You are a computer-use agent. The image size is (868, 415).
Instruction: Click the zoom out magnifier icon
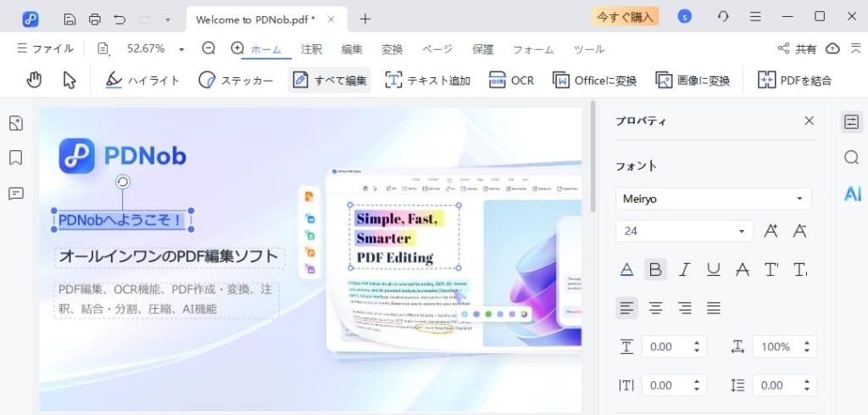pyautogui.click(x=209, y=48)
